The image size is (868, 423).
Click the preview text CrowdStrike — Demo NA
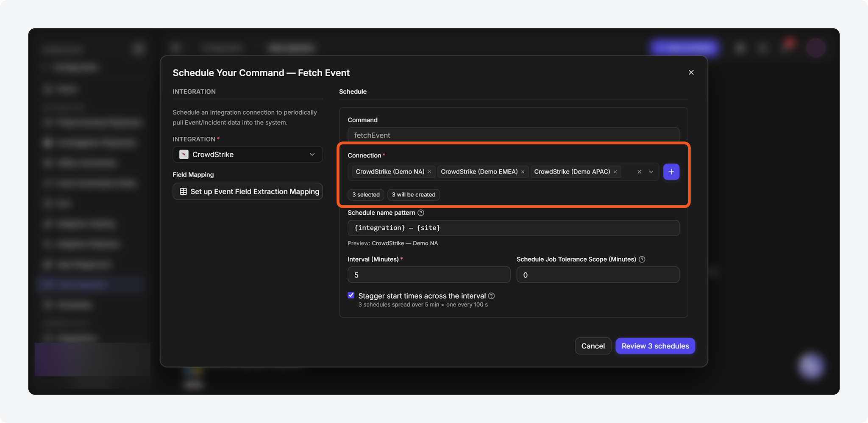tap(405, 243)
